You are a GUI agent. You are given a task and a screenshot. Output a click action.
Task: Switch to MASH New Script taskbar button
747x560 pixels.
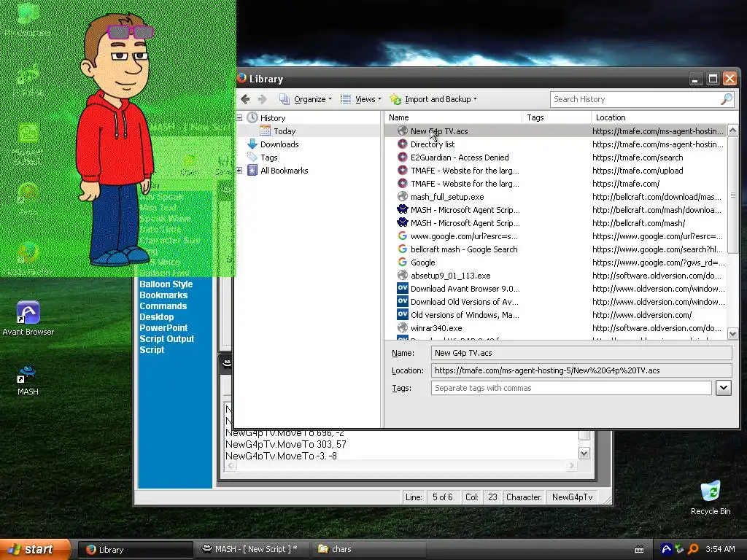tap(252, 550)
